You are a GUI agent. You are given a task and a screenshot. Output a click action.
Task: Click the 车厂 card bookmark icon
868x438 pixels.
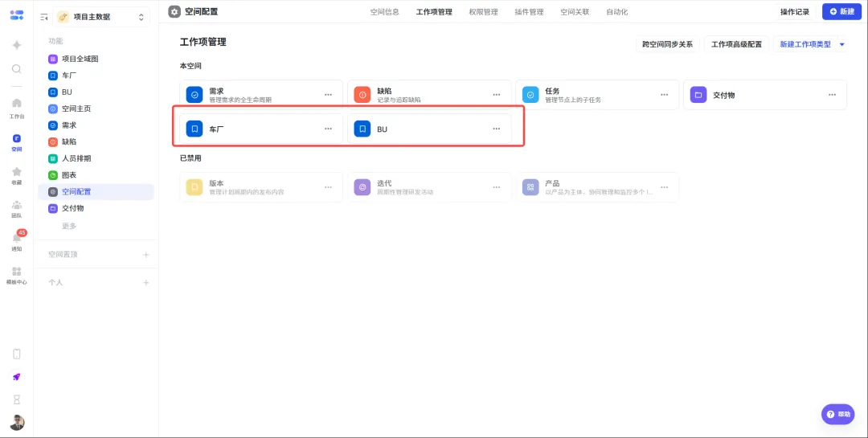click(x=194, y=129)
